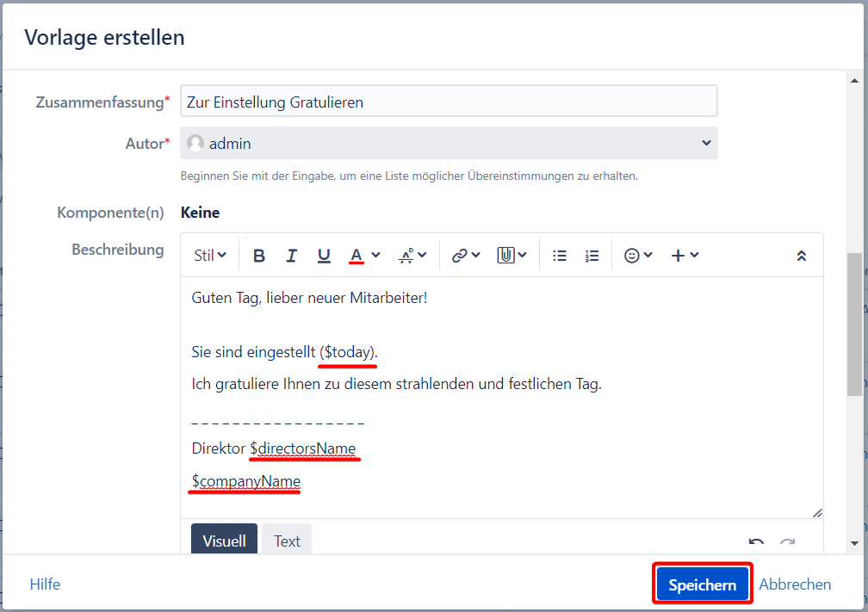Open the Stil style dropdown
The image size is (868, 612).
(x=210, y=256)
